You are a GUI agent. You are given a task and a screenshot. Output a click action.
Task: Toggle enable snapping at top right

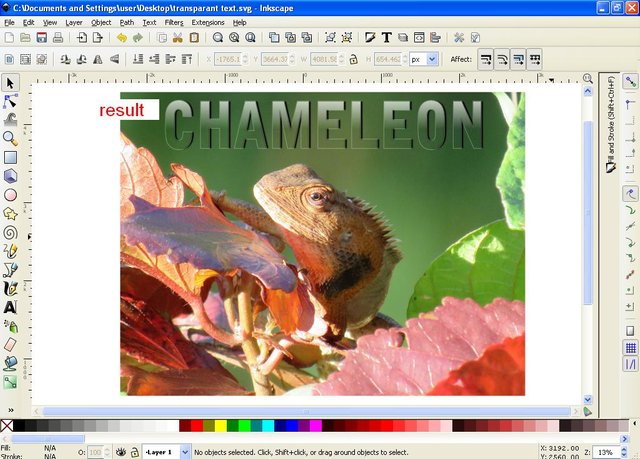[631, 81]
